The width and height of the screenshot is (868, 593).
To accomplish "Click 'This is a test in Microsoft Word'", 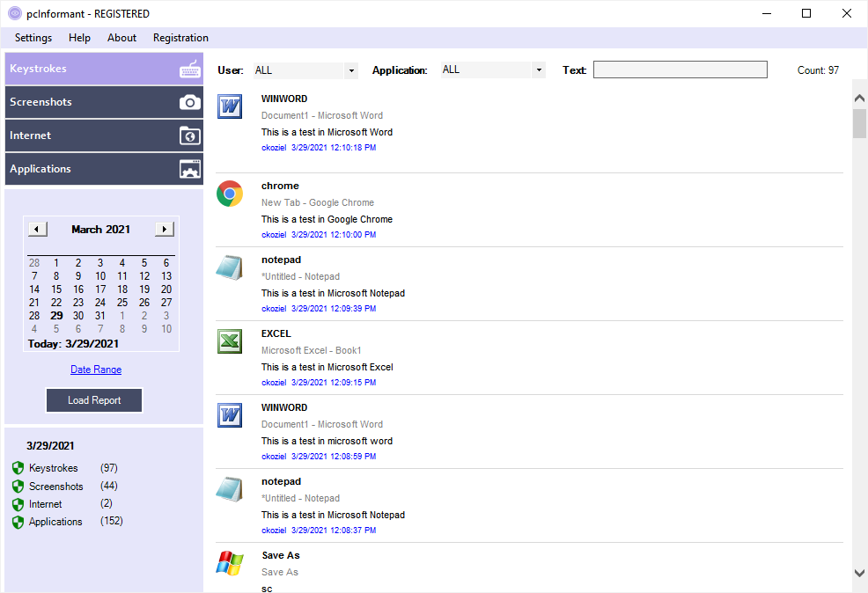I will click(327, 132).
